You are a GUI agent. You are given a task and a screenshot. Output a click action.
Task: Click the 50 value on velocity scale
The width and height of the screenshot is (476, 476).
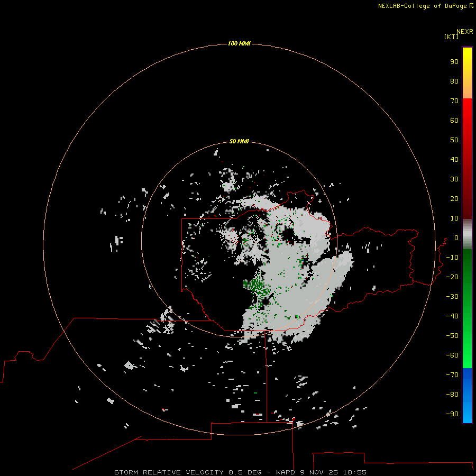(x=454, y=140)
